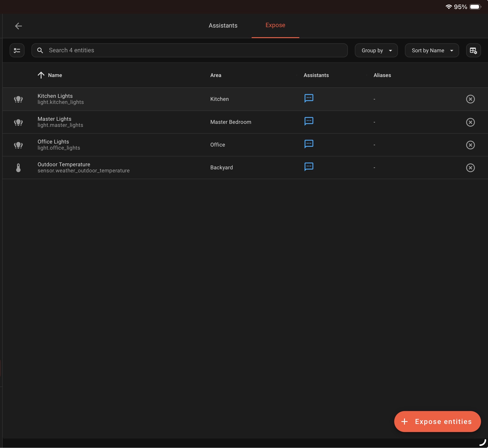Enter selection mode via checklist icon

(x=17, y=51)
